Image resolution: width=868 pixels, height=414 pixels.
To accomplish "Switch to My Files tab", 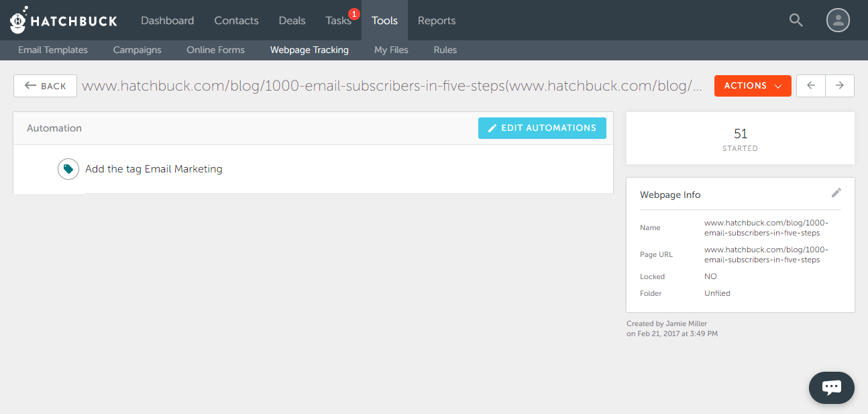I will 391,50.
